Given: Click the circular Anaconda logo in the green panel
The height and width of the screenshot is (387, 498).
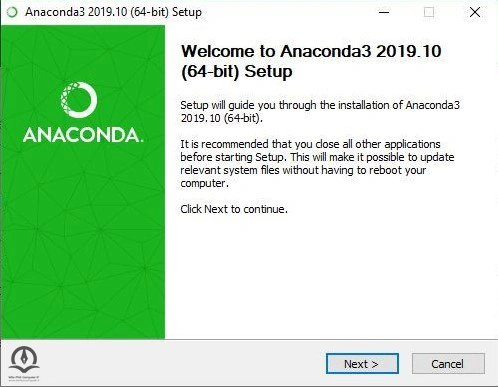Looking at the screenshot, I should pos(79,100).
